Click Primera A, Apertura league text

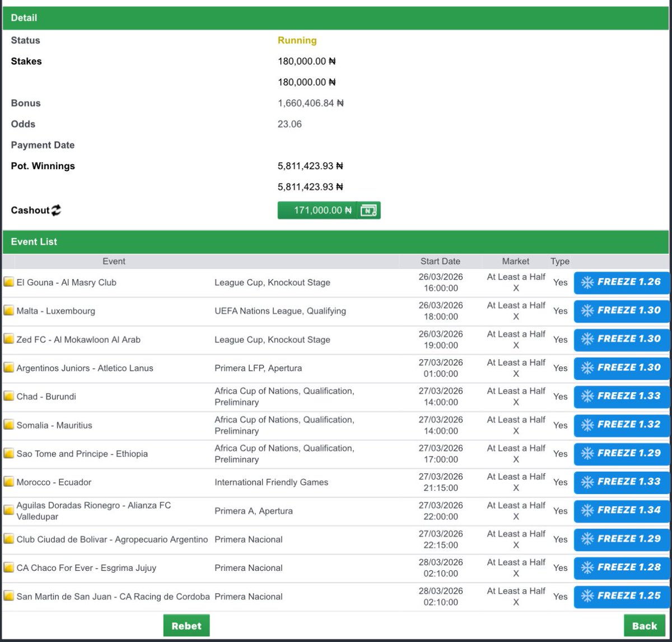254,511
